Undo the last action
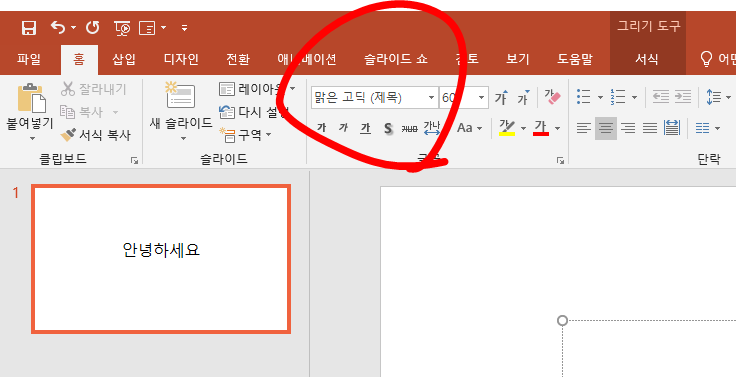Viewport: 736px width, 377px height. click(58, 28)
